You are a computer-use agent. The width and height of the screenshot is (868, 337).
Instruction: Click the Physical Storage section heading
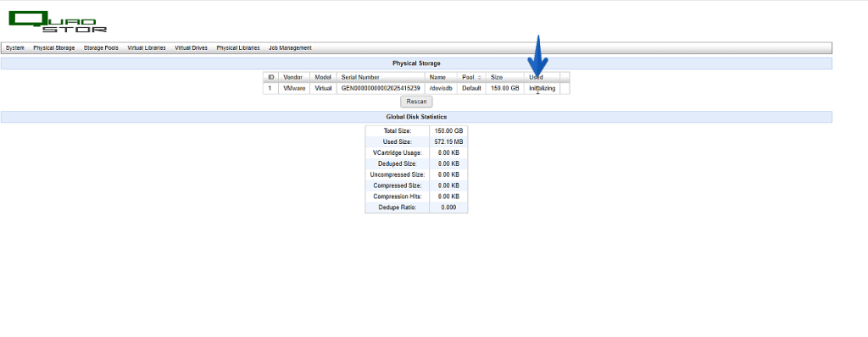[x=416, y=64]
